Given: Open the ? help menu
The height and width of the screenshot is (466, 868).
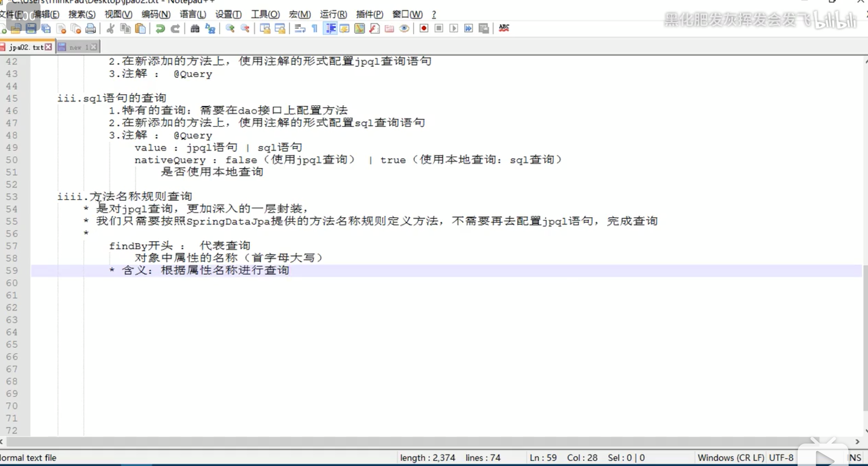Looking at the screenshot, I should 434,15.
